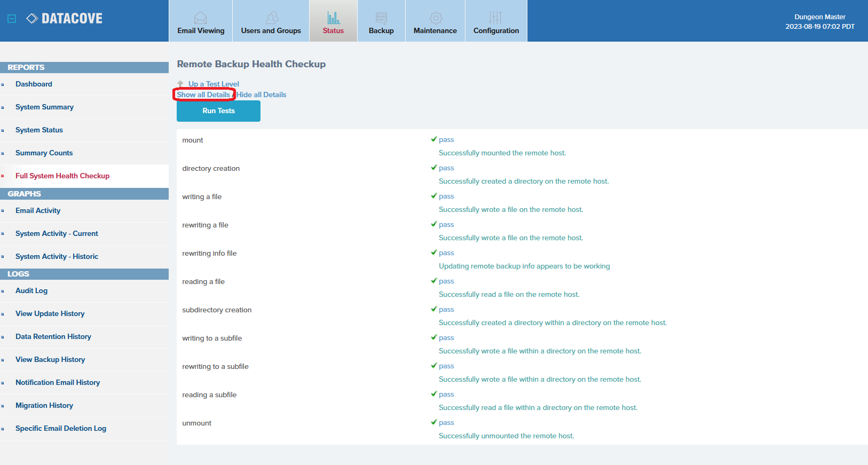Image resolution: width=868 pixels, height=465 pixels.
Task: Click the Maintenance gear icon
Action: [436, 18]
